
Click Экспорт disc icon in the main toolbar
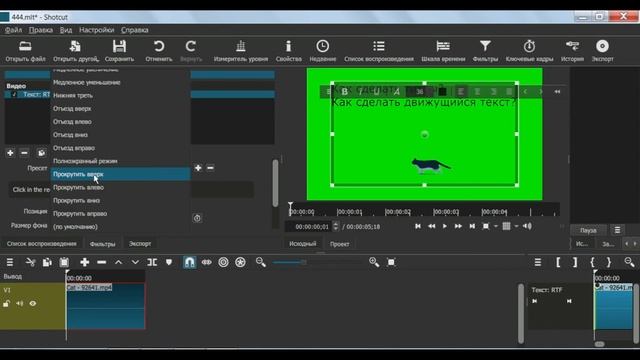[602, 51]
